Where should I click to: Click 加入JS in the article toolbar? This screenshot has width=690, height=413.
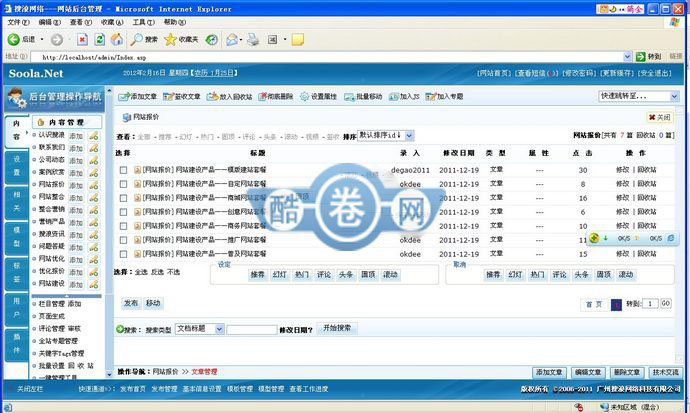tap(404, 96)
